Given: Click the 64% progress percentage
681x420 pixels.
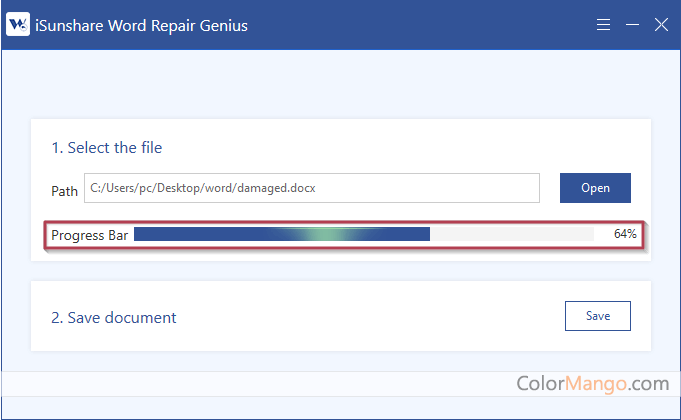Looking at the screenshot, I should (625, 234).
